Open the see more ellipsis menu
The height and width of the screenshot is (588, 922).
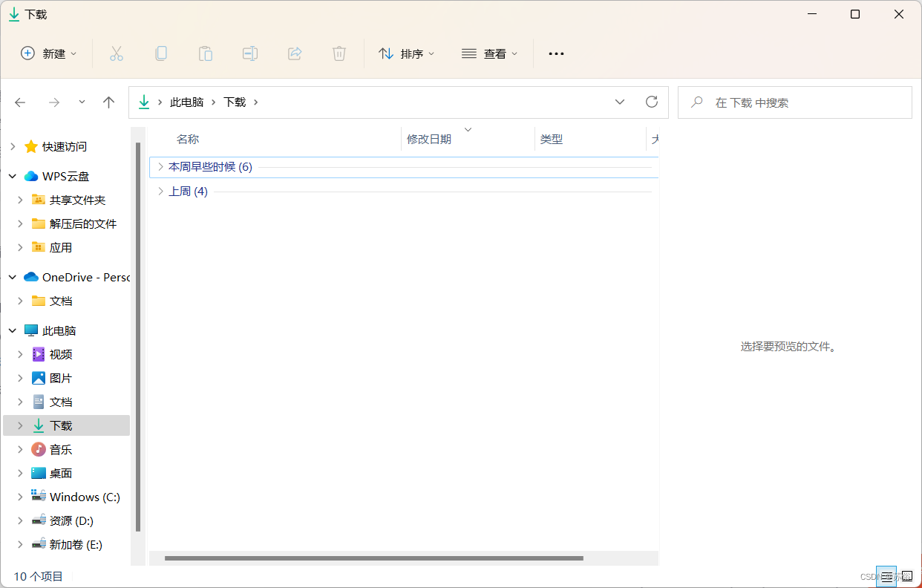click(x=556, y=53)
